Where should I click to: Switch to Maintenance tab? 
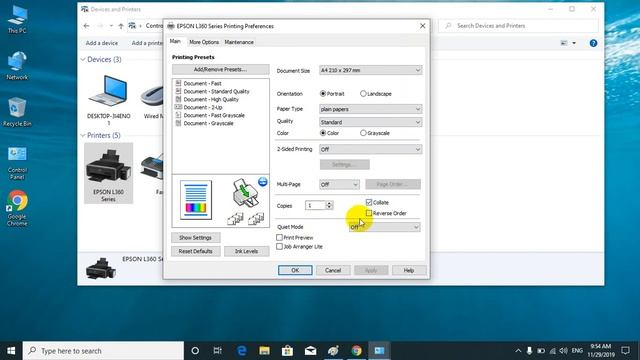pyautogui.click(x=239, y=42)
